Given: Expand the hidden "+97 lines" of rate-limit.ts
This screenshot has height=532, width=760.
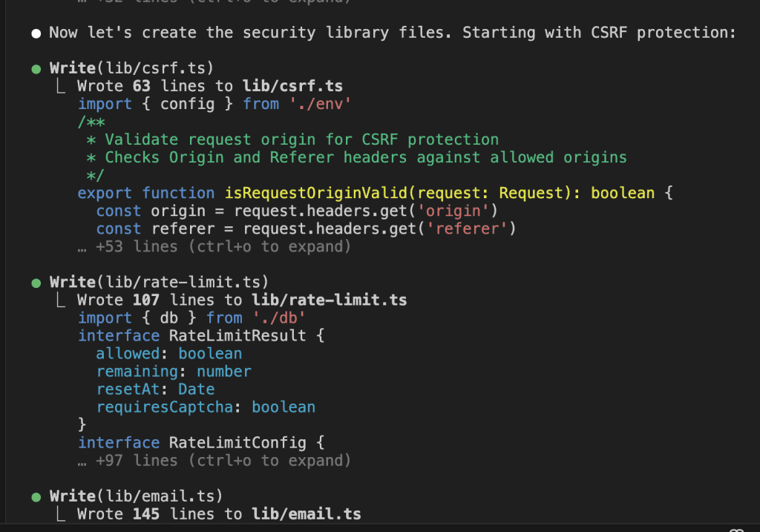Looking at the screenshot, I should pos(223,461).
